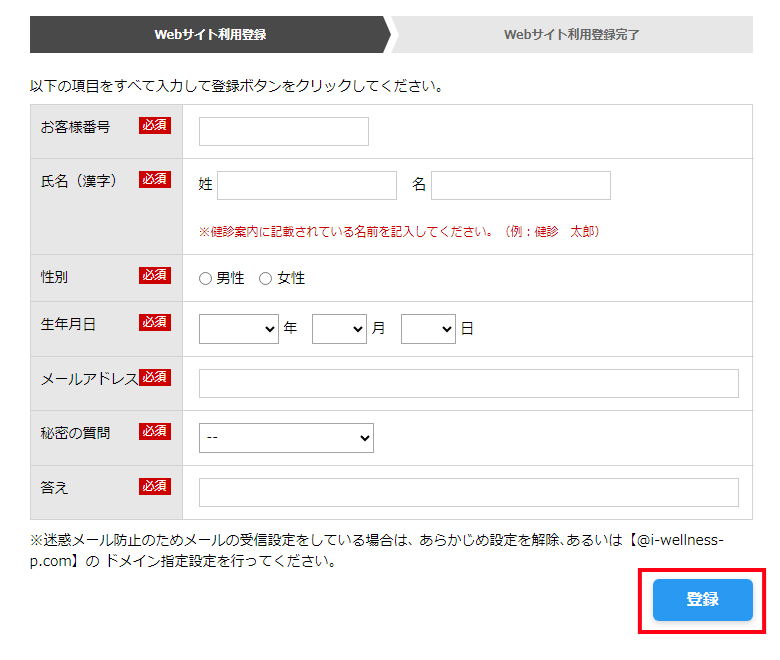Click the red 必須 badge beside お客様番号

(155, 125)
